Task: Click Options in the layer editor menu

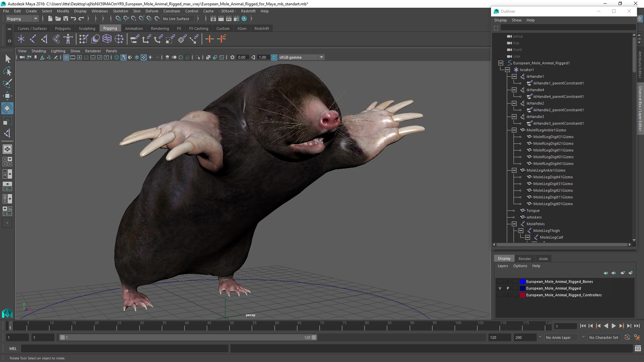Action: [x=520, y=266]
